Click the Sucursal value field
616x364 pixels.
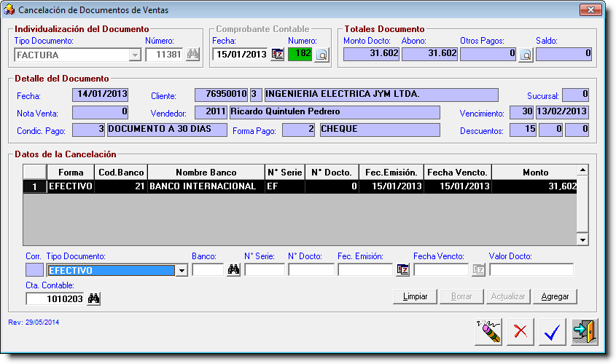(x=575, y=95)
